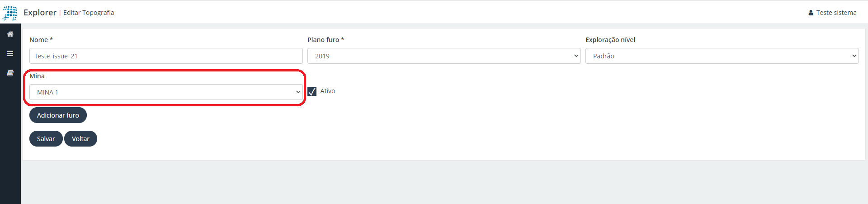The height and width of the screenshot is (204, 868).
Task: Go to home via sidebar house icon
Action: pos(10,34)
